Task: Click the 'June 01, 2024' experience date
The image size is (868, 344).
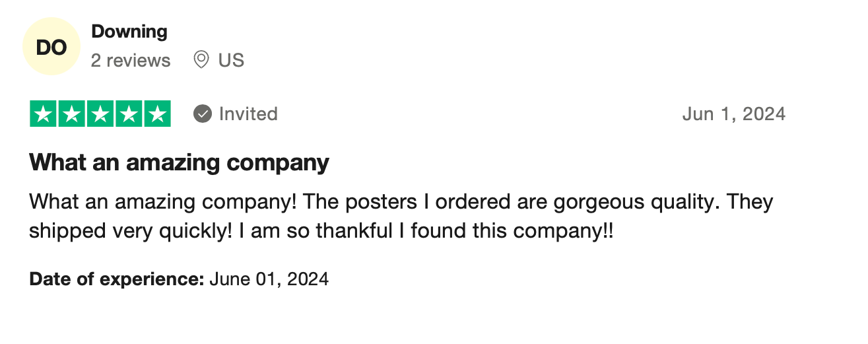Action: (x=269, y=279)
